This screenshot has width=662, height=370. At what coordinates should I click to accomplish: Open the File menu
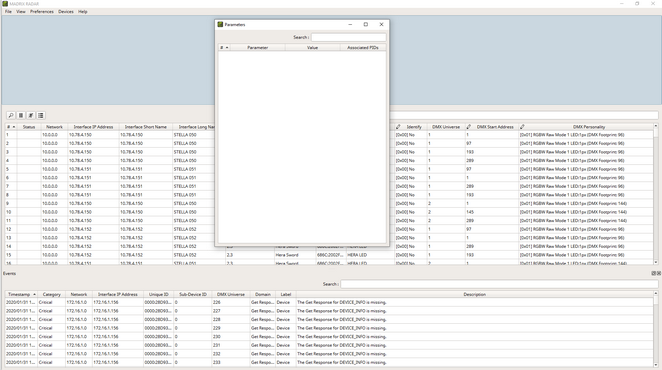[x=8, y=12]
